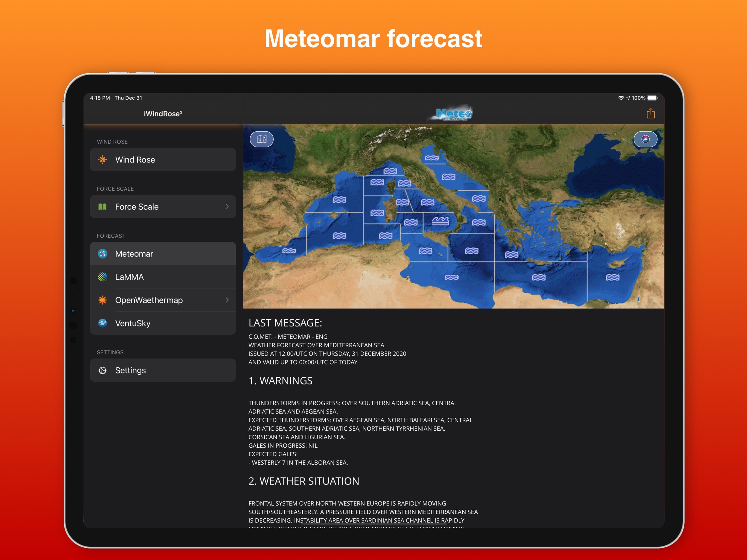747x560 pixels.
Task: Click the WESTERLY 7 IN THE ALBORAN SEA line
Action: (298, 463)
